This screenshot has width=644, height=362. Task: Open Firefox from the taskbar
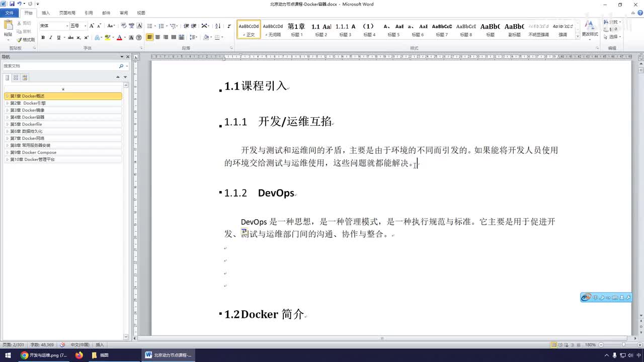tap(79, 355)
